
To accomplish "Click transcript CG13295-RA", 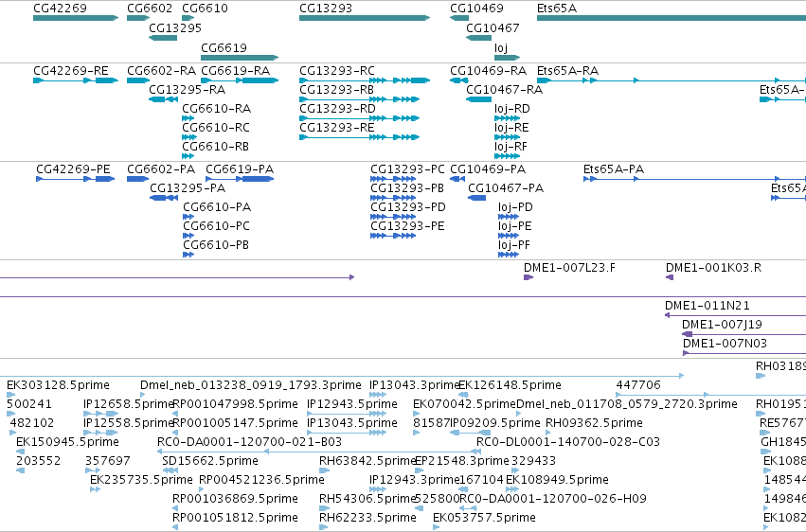I will pos(163,99).
